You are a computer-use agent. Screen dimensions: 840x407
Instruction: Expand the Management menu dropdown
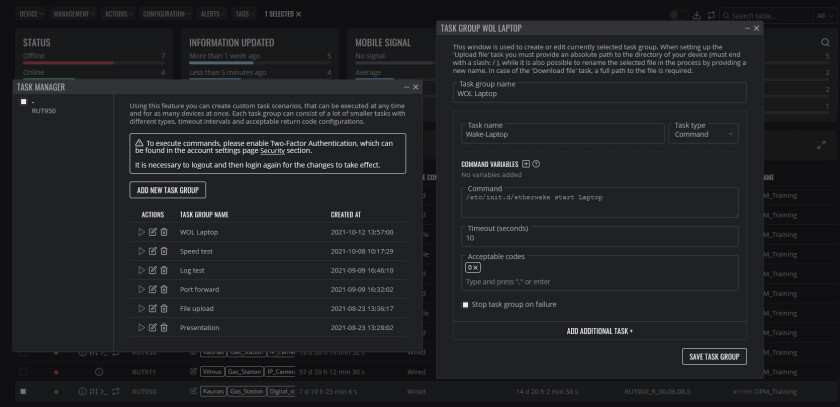[x=74, y=14]
